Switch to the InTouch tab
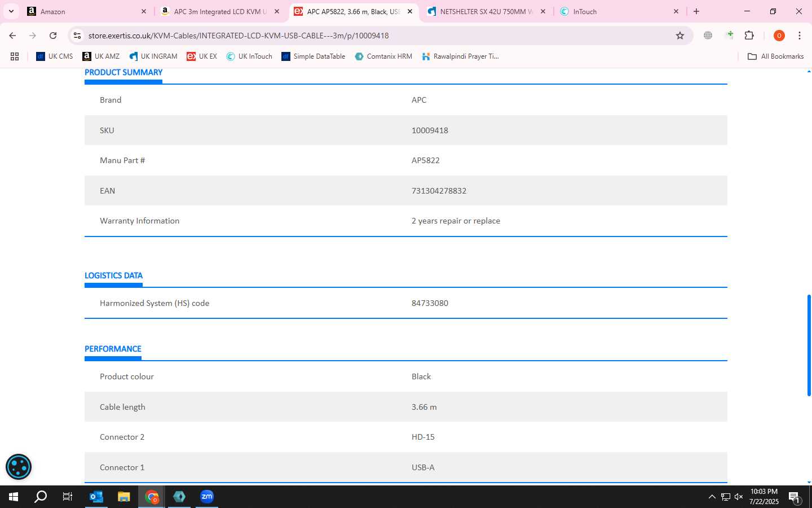812x508 pixels. (619, 11)
